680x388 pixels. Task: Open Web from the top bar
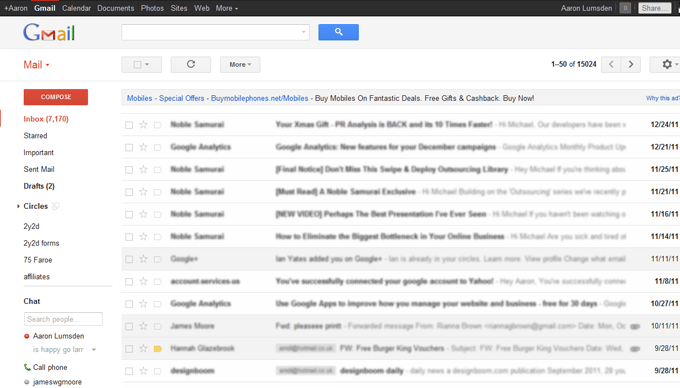(x=202, y=8)
